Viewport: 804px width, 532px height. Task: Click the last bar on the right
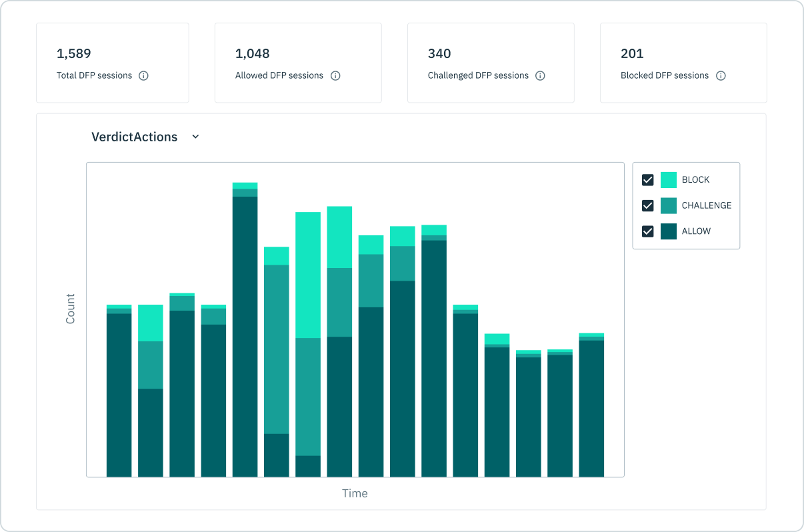[591, 405]
